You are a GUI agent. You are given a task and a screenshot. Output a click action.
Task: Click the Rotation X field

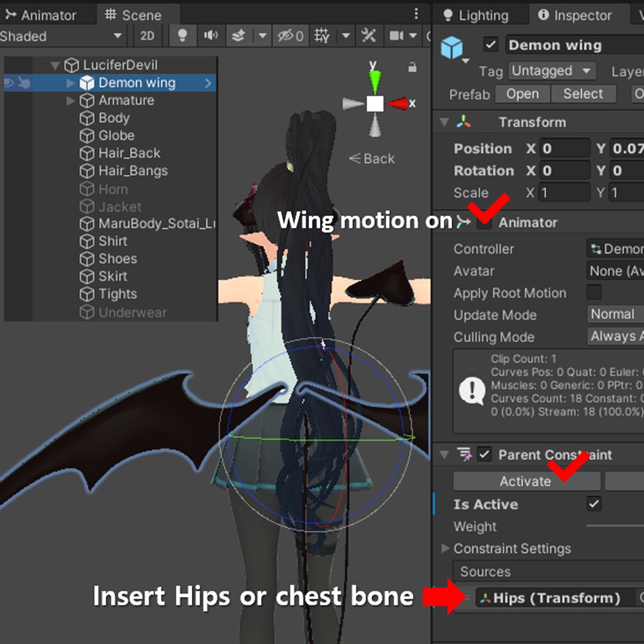click(565, 171)
